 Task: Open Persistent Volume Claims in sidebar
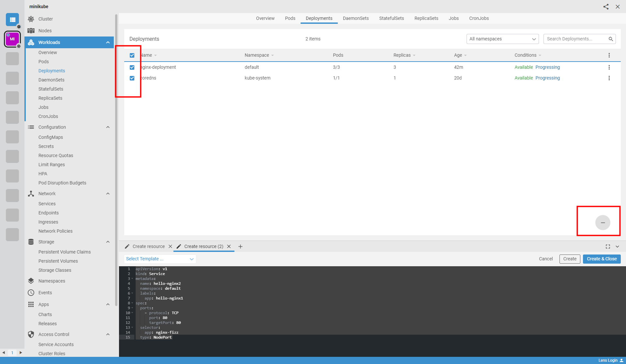(x=65, y=252)
